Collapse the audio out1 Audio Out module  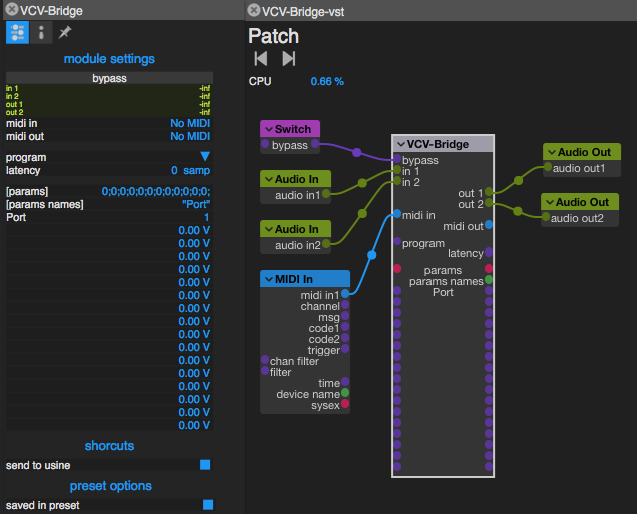(552, 152)
